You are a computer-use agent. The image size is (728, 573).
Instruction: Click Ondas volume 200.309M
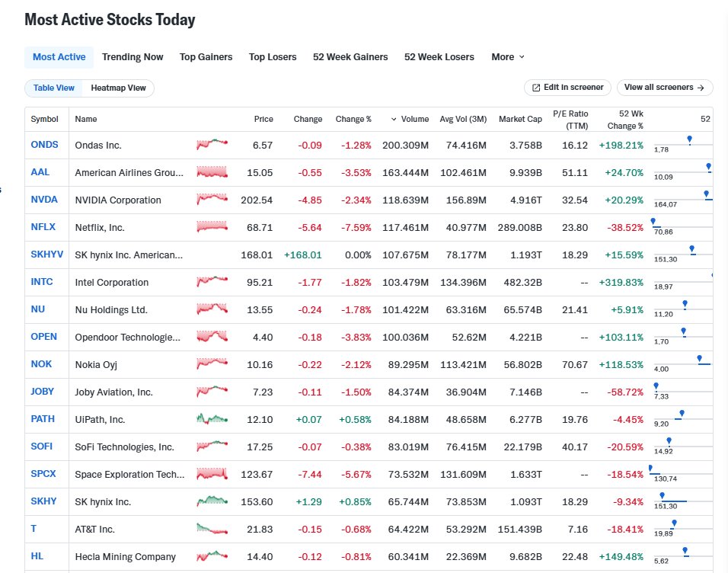[405, 145]
